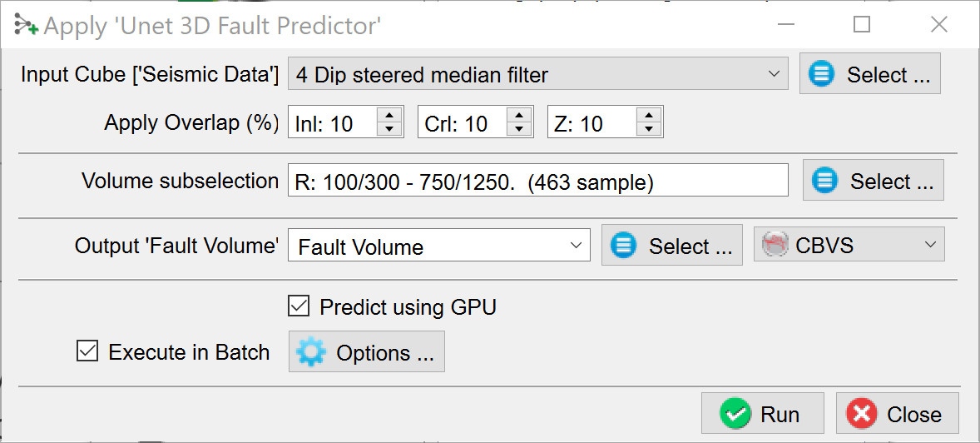Increase the Inl overlap value
Image resolution: width=980 pixels, height=443 pixels.
pyautogui.click(x=389, y=116)
